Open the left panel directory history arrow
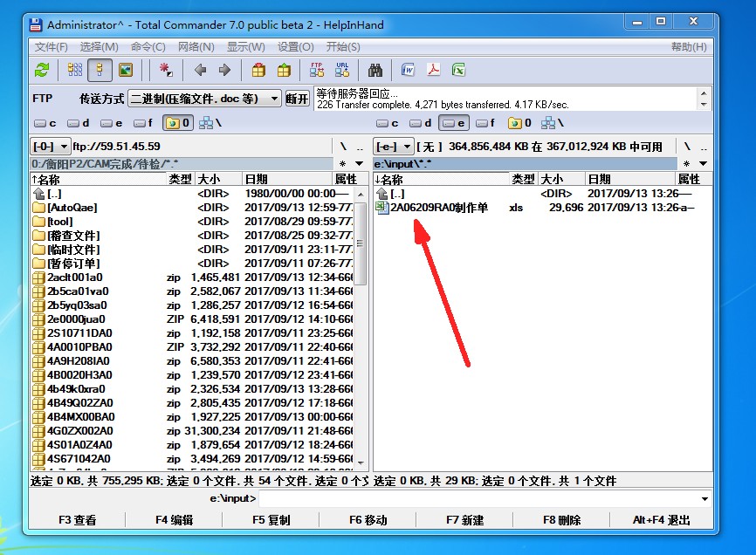 359,164
